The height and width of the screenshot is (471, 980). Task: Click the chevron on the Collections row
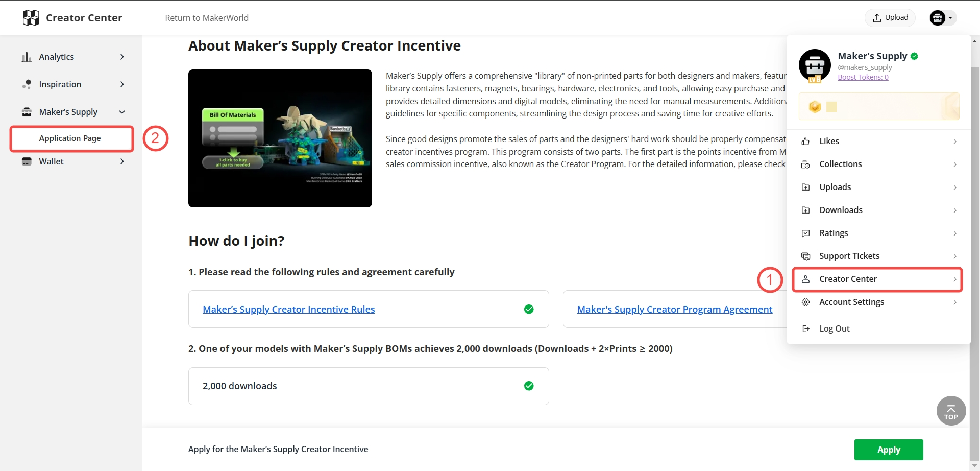tap(954, 164)
